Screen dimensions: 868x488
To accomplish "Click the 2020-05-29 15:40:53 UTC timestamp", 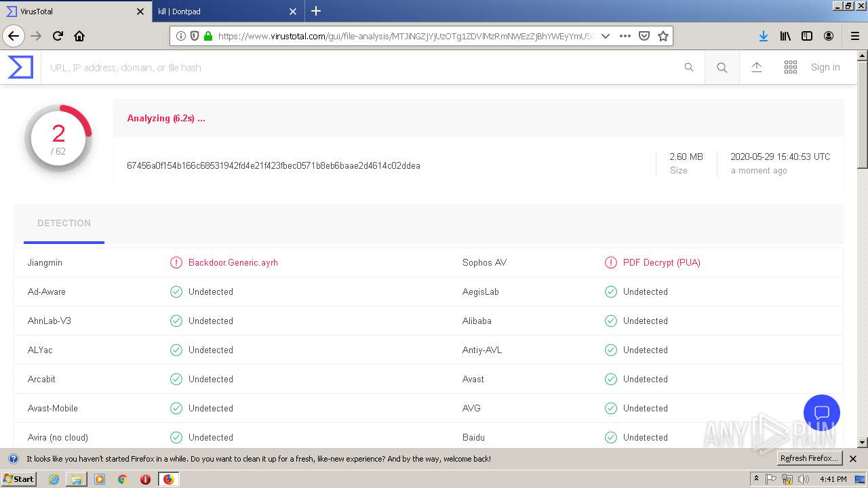I will [780, 157].
